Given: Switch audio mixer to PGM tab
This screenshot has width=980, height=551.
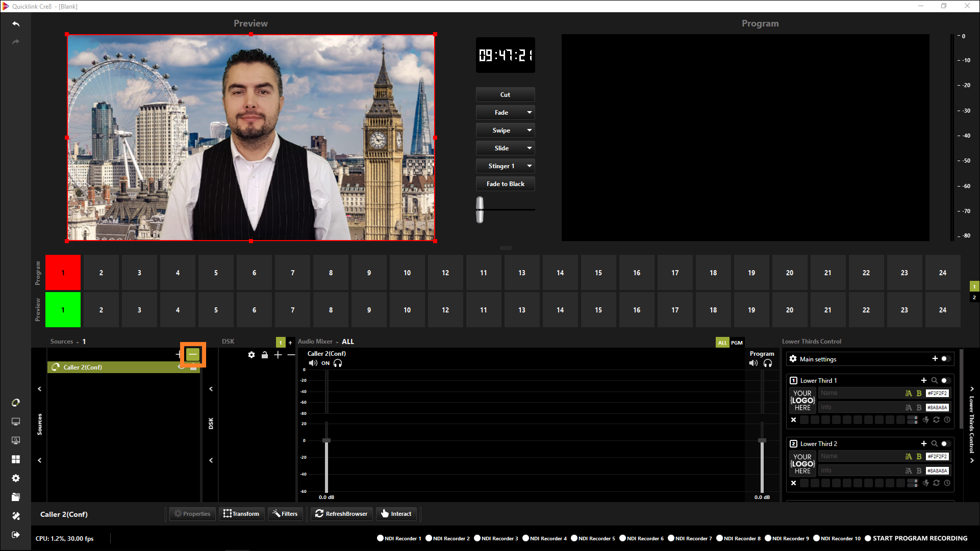Looking at the screenshot, I should coord(737,343).
